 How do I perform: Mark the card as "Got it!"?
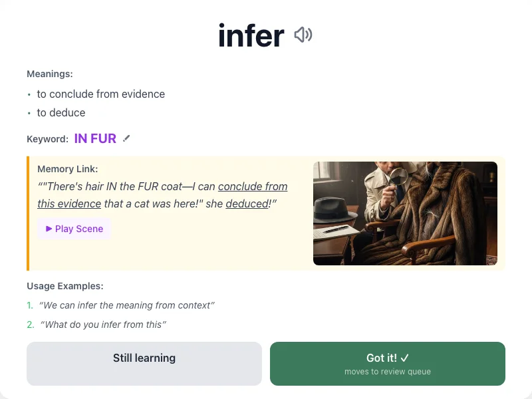(387, 363)
